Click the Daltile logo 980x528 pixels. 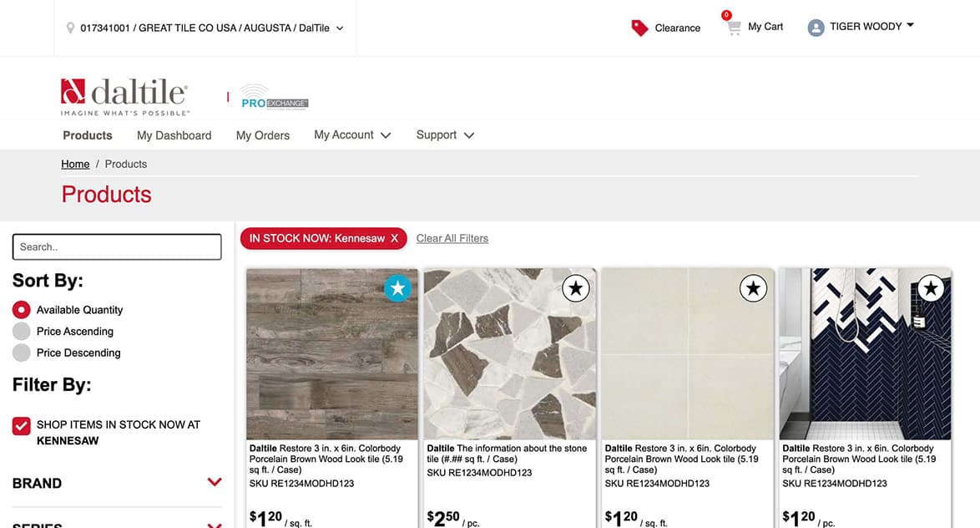124,96
